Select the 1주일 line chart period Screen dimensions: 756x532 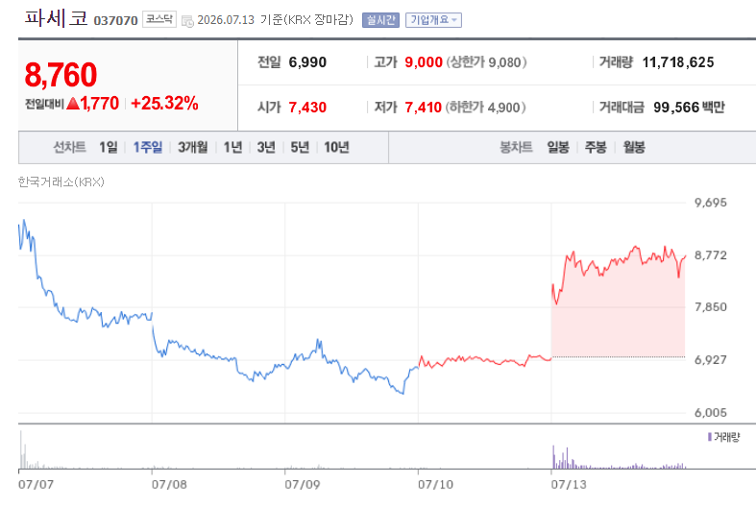tap(148, 147)
